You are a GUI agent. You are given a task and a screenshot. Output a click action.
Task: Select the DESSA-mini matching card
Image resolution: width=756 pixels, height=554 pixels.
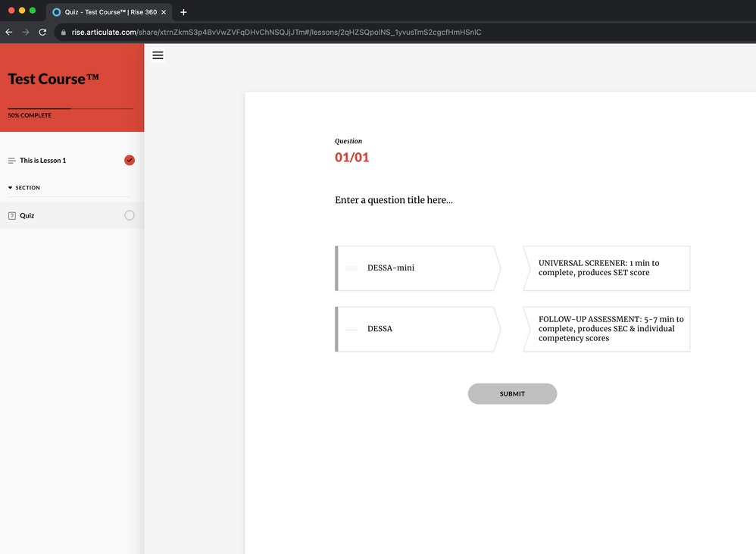417,268
